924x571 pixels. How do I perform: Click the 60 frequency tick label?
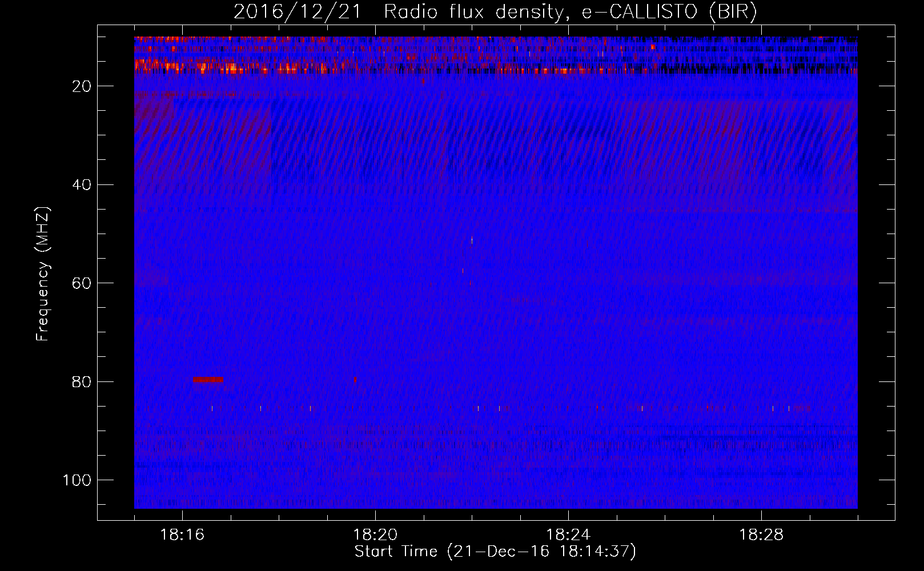[82, 283]
